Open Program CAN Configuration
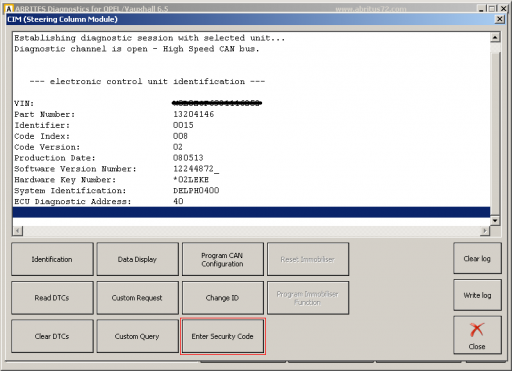Image resolution: width=512 pixels, height=371 pixels. tap(223, 259)
